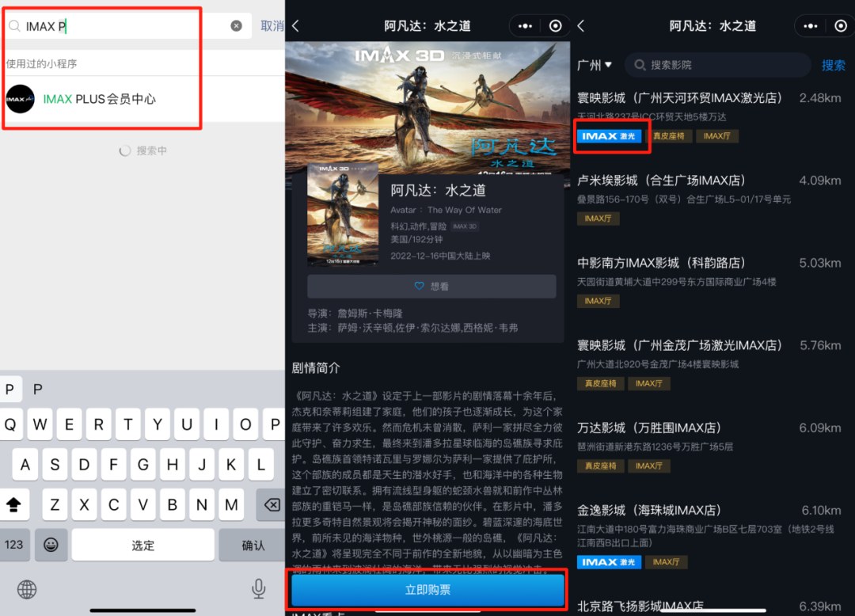Image resolution: width=855 pixels, height=616 pixels.
Task: Open the 广州 city dropdown
Action: (595, 65)
